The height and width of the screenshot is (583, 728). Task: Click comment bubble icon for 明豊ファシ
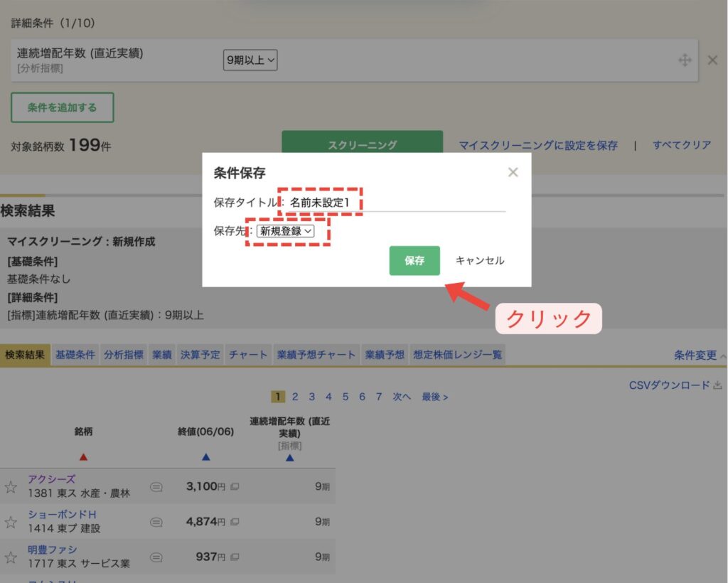(x=156, y=557)
